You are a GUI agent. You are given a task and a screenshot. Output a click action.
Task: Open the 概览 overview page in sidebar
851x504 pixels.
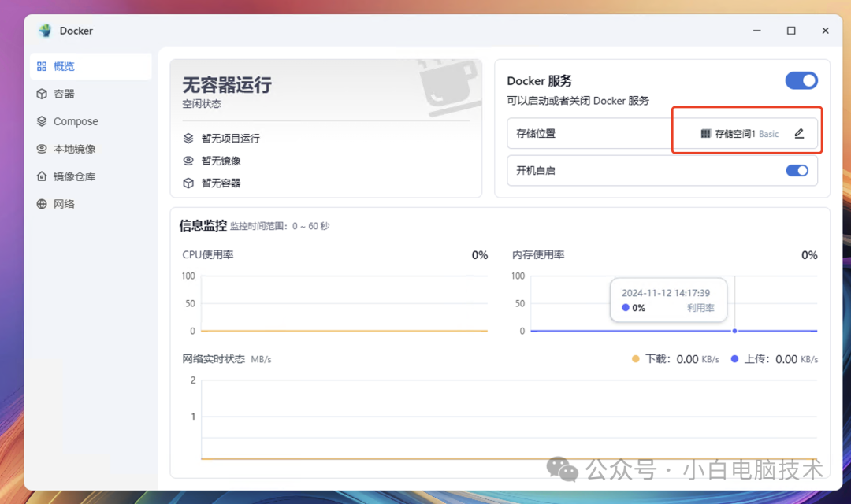[91, 66]
